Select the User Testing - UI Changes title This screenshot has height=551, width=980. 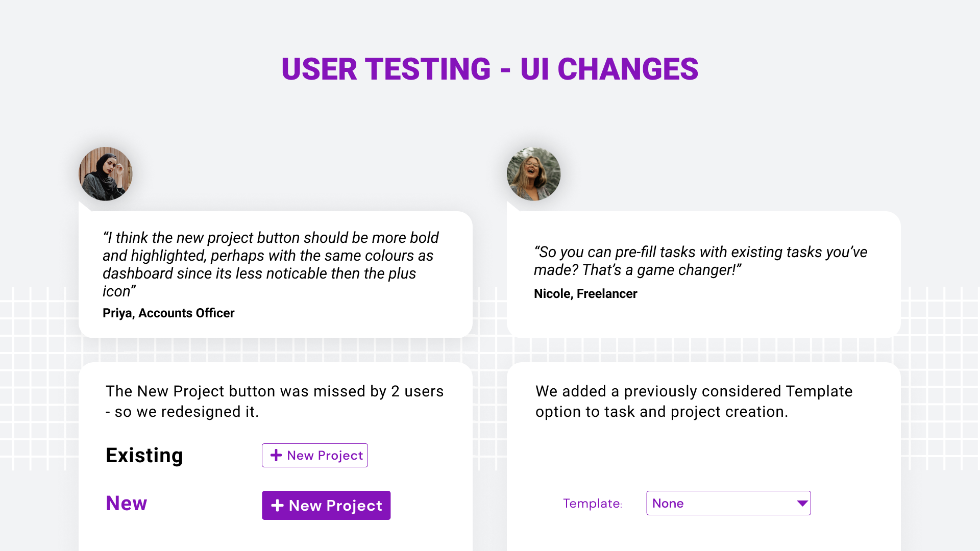pyautogui.click(x=489, y=69)
